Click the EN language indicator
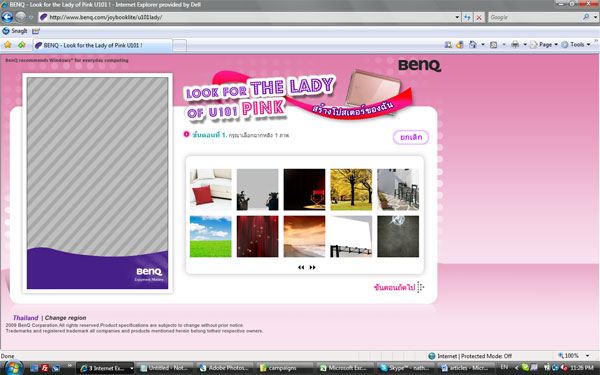This screenshot has height=375, width=600. click(504, 367)
